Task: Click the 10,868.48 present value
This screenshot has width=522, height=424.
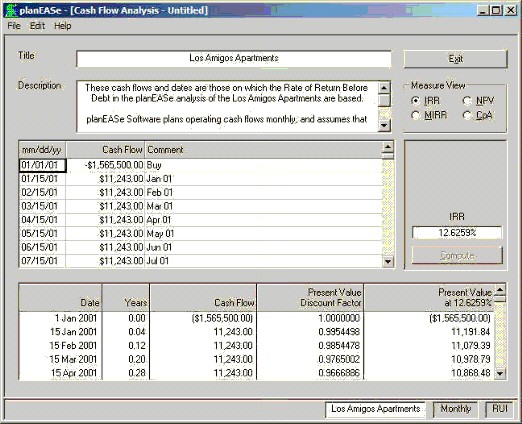Action: point(471,373)
